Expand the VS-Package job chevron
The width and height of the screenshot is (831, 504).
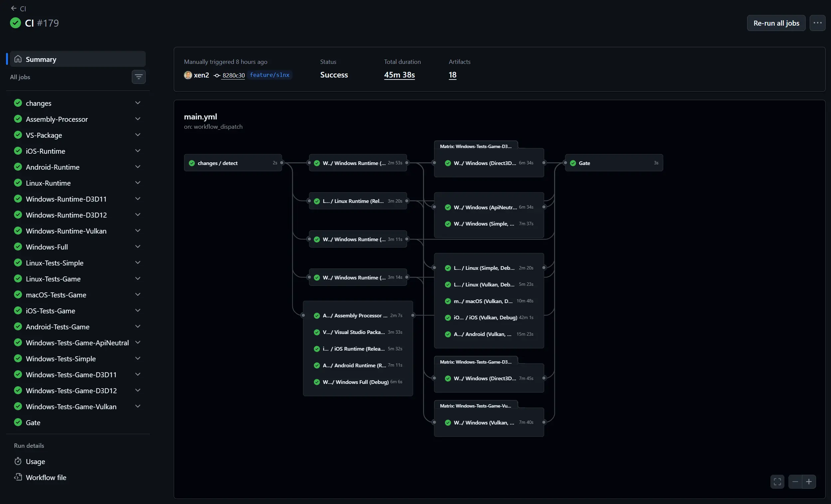(x=137, y=135)
